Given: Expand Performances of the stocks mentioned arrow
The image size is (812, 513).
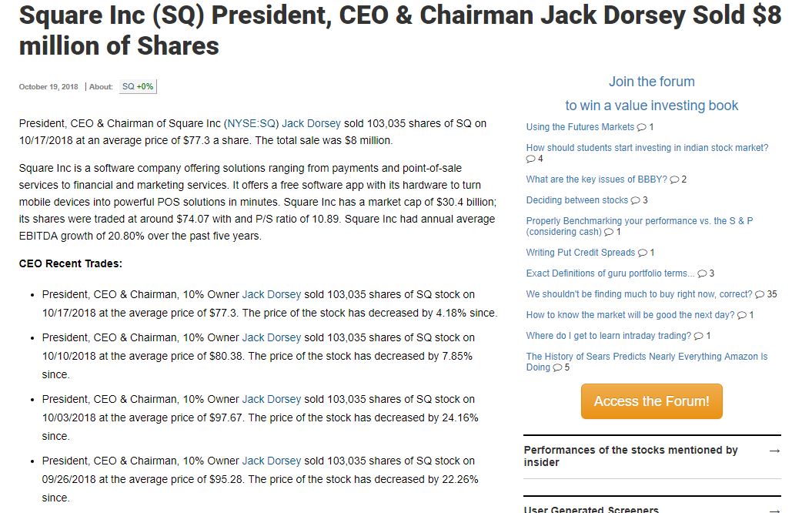Looking at the screenshot, I should (774, 451).
